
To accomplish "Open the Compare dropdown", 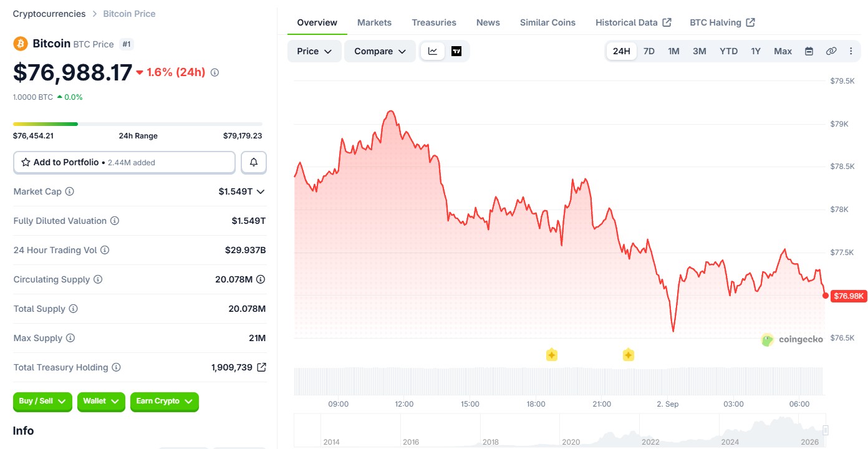I will pos(380,51).
